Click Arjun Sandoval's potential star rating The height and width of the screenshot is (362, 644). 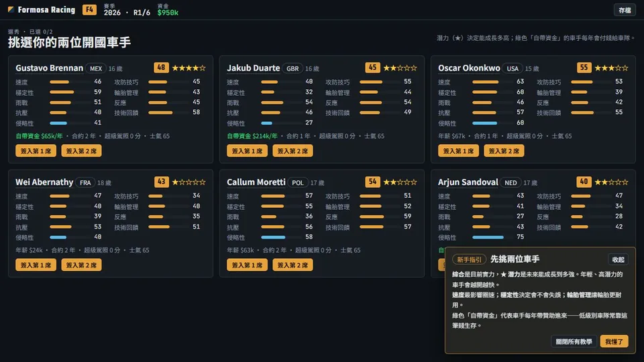coord(611,182)
